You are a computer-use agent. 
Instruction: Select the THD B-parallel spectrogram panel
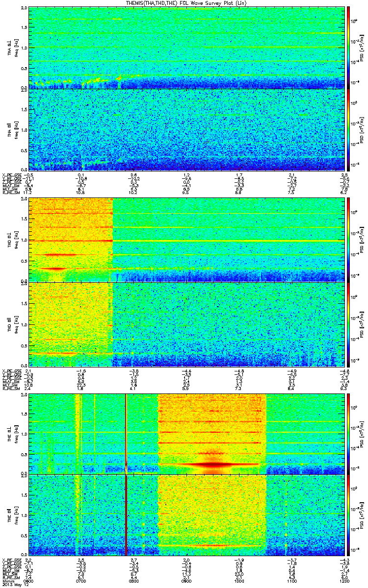click(x=186, y=323)
